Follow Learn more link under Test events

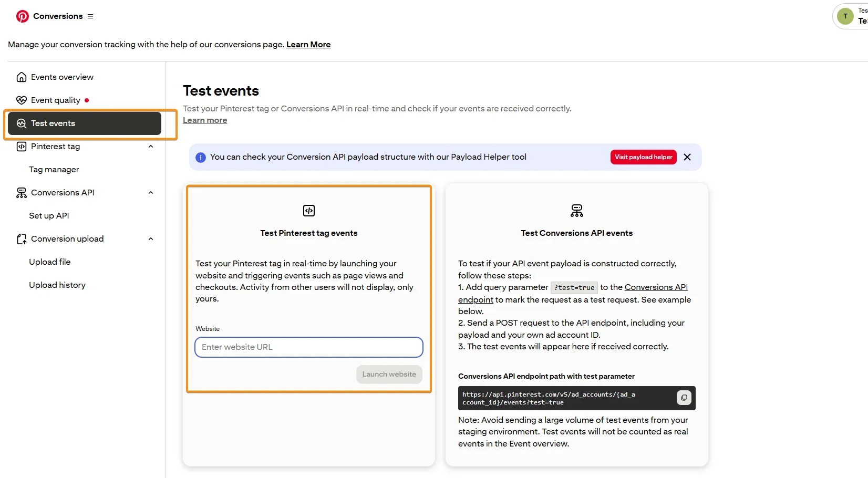(x=205, y=120)
